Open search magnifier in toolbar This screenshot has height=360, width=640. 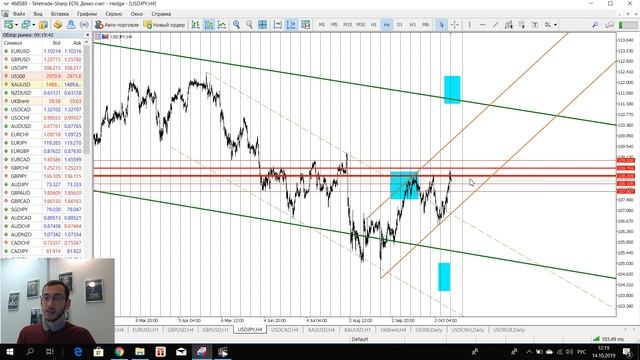tap(595, 25)
